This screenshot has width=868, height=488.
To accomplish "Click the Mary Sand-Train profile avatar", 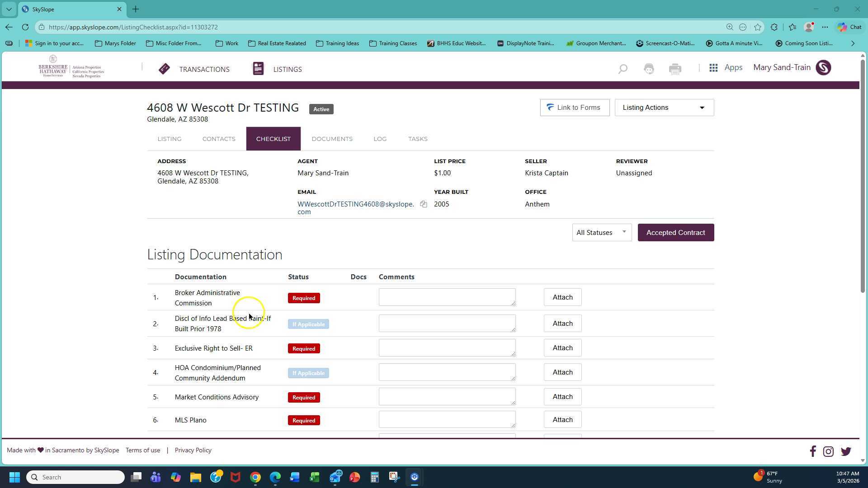I will pyautogui.click(x=823, y=68).
